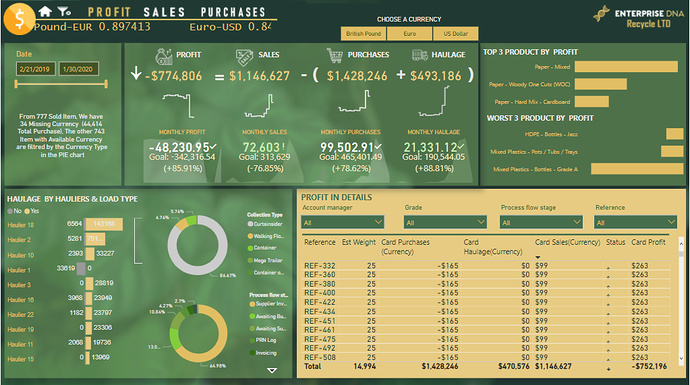Click the Card Profit column header
The height and width of the screenshot is (385, 690).
[648, 242]
